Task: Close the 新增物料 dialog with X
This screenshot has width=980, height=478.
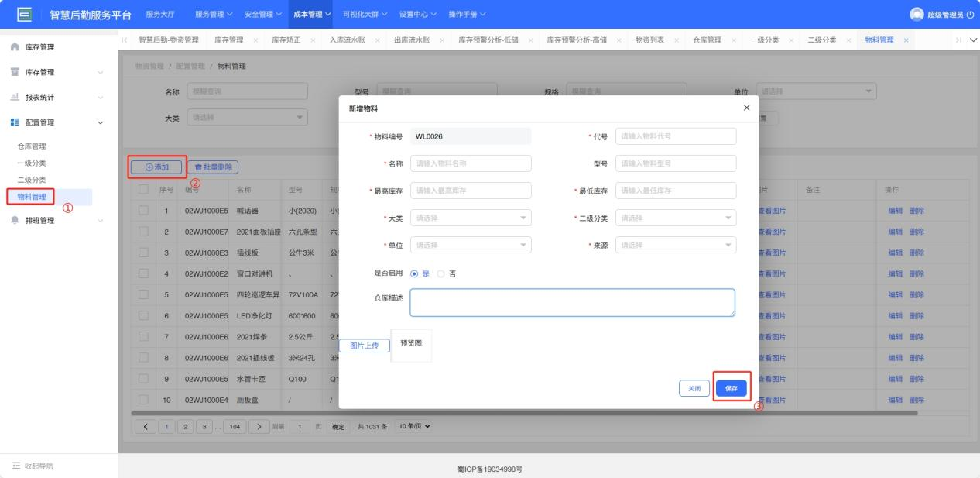Action: (x=746, y=108)
